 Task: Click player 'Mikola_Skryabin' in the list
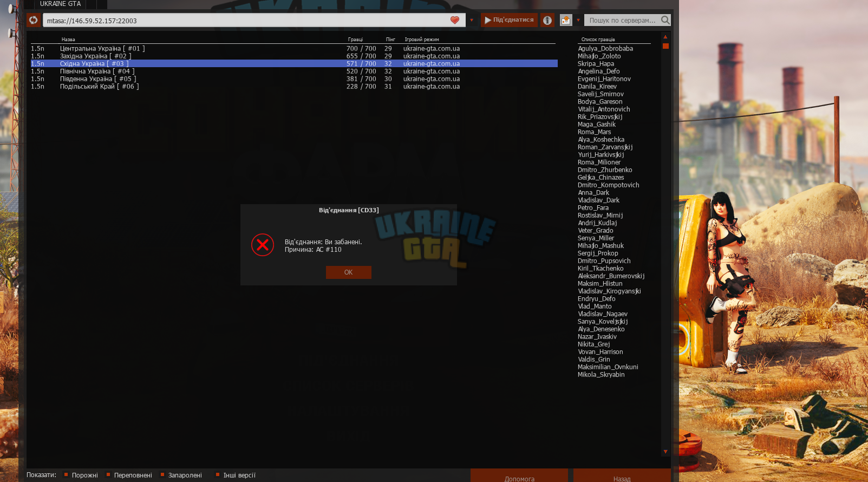pyautogui.click(x=601, y=374)
